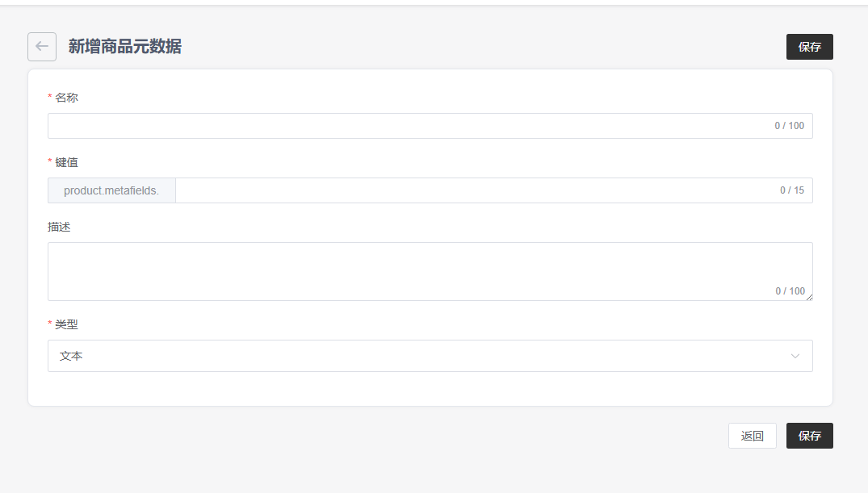
Task: Click the 保存 button beside 返回
Action: pos(809,436)
